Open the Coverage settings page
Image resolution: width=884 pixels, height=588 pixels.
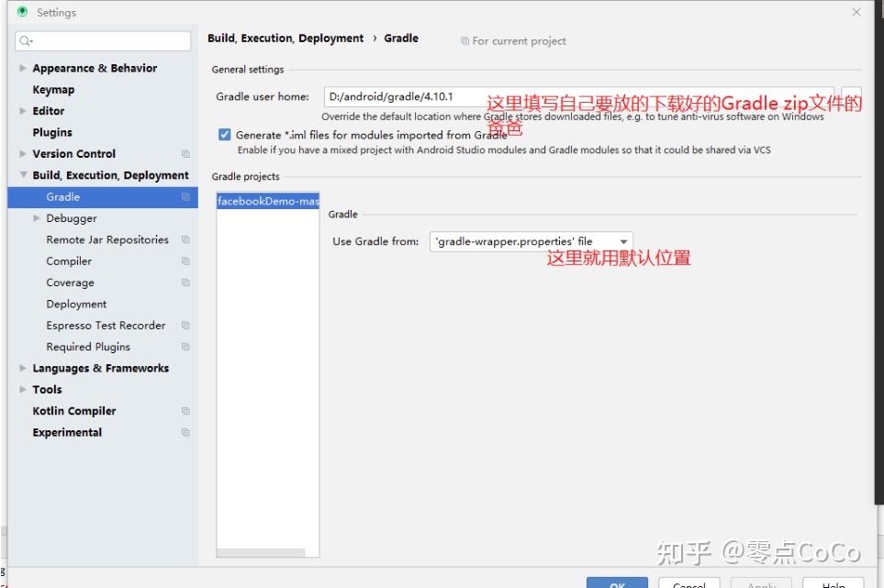[x=70, y=283]
